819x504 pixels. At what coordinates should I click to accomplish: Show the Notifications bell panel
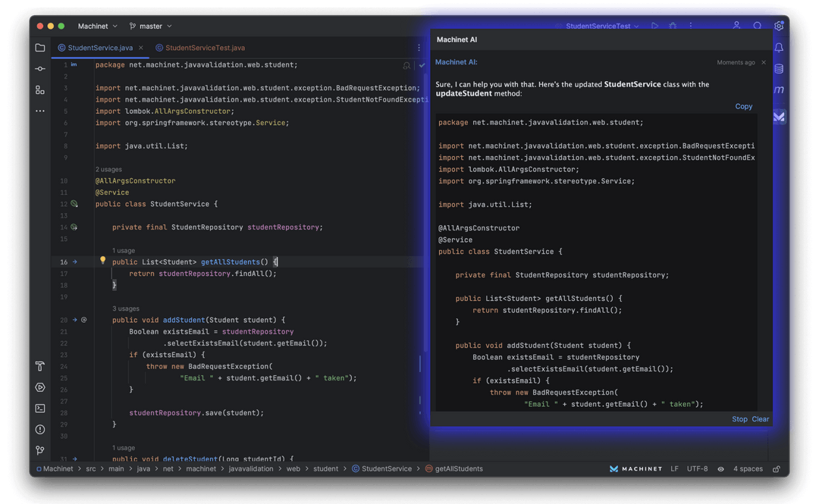779,48
